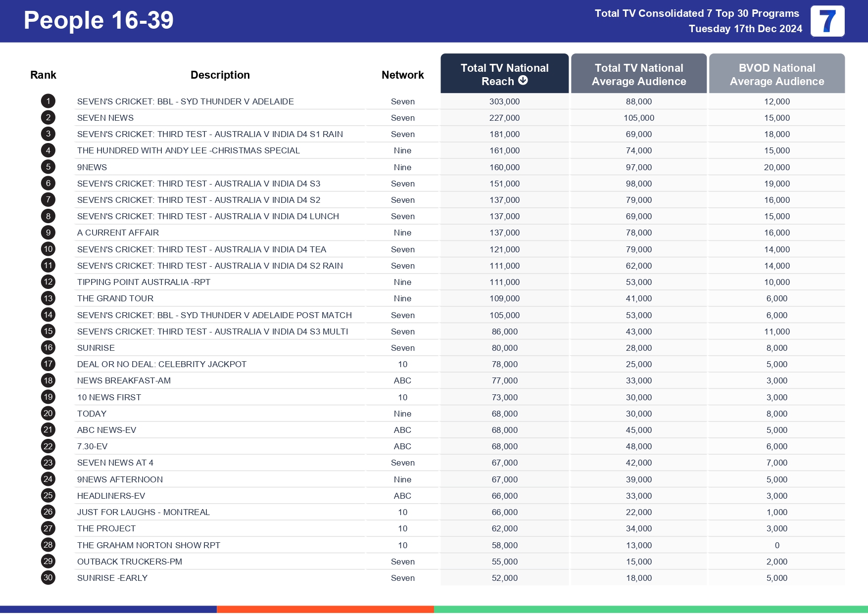The image size is (868, 614).
Task: Click the People 16-39 title
Action: [x=98, y=20]
